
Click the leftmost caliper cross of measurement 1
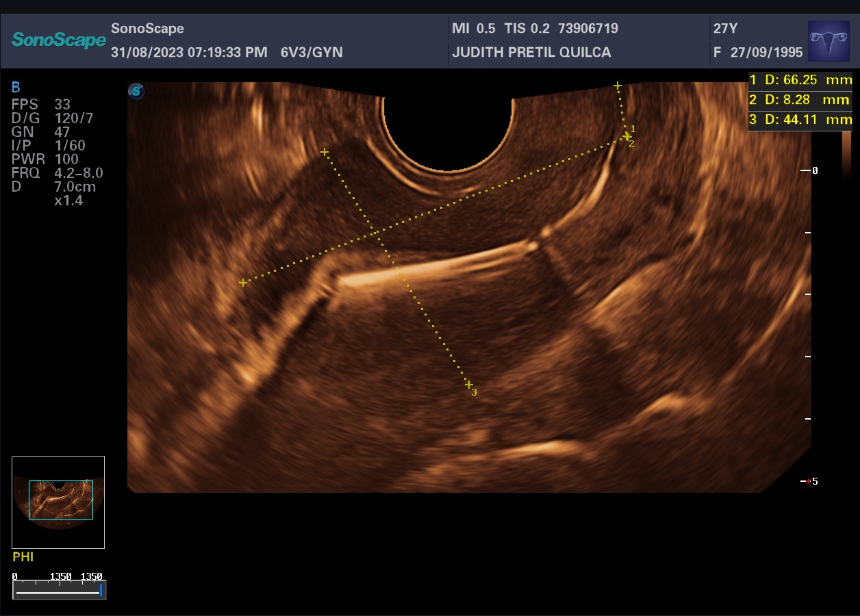pyautogui.click(x=242, y=283)
